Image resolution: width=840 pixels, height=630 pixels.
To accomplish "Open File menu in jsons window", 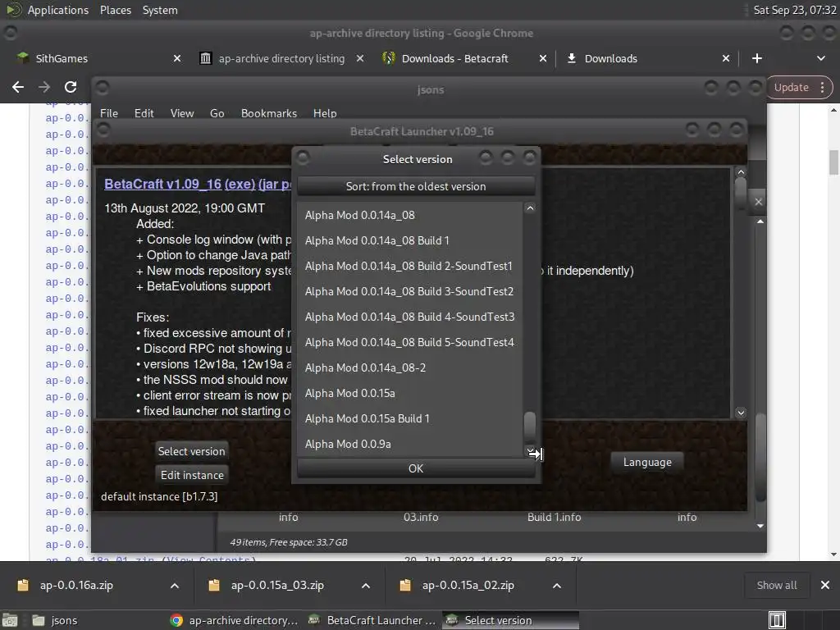I will [109, 113].
